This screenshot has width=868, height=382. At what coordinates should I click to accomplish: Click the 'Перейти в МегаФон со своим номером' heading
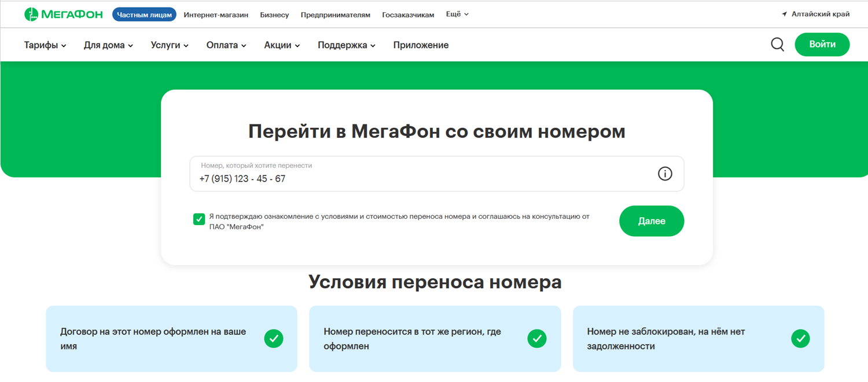[437, 131]
